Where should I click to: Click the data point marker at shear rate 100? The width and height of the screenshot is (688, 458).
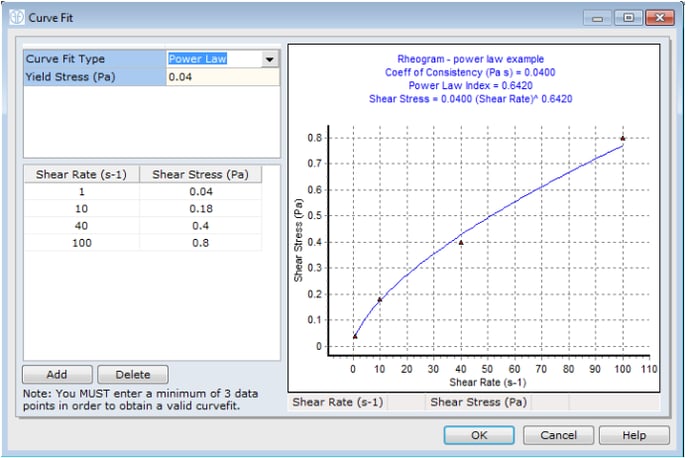tap(623, 138)
